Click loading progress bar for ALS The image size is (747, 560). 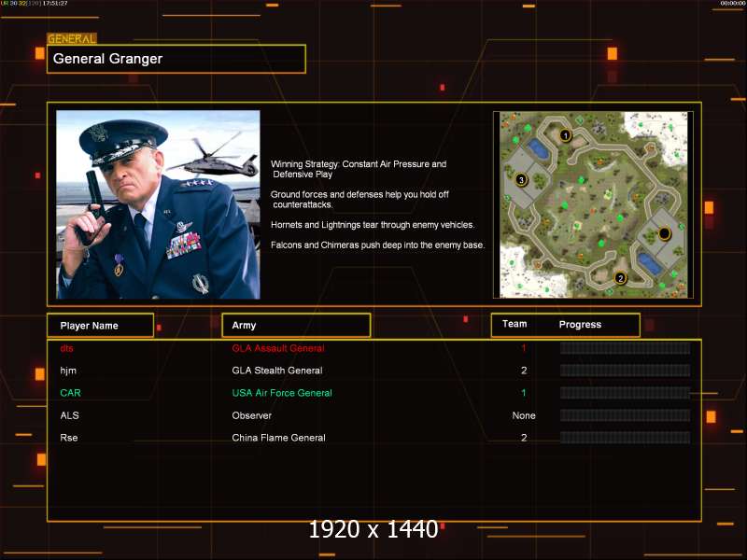625,415
